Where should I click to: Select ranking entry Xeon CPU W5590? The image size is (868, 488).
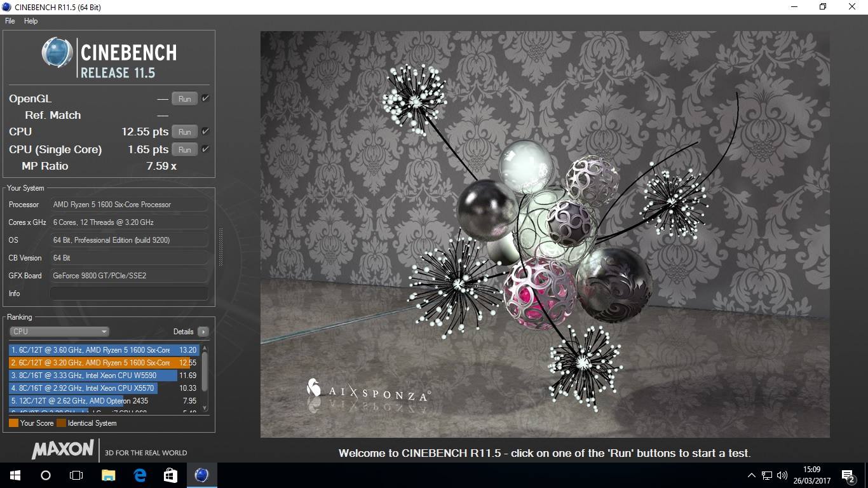(104, 376)
